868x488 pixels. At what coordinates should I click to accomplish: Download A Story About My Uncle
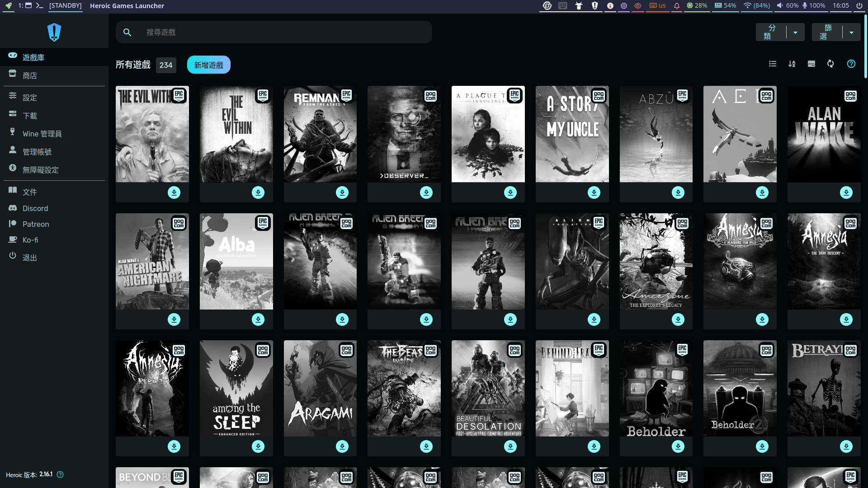[x=594, y=192]
